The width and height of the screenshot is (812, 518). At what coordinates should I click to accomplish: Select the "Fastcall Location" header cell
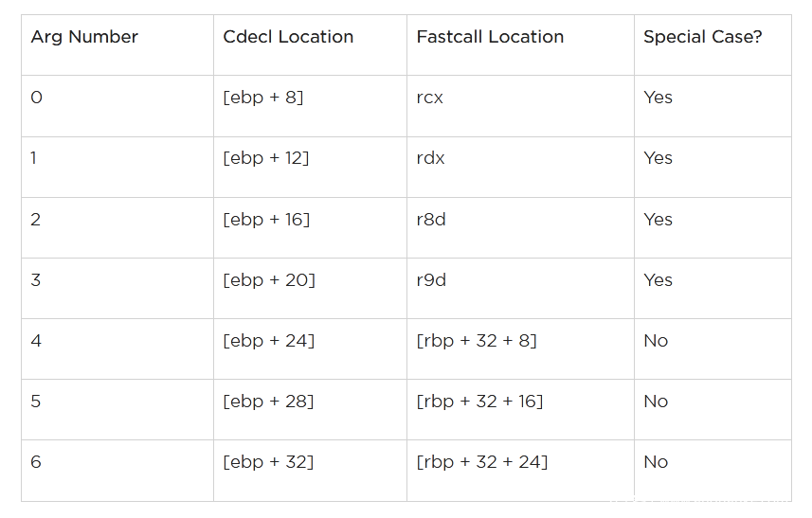point(490,38)
